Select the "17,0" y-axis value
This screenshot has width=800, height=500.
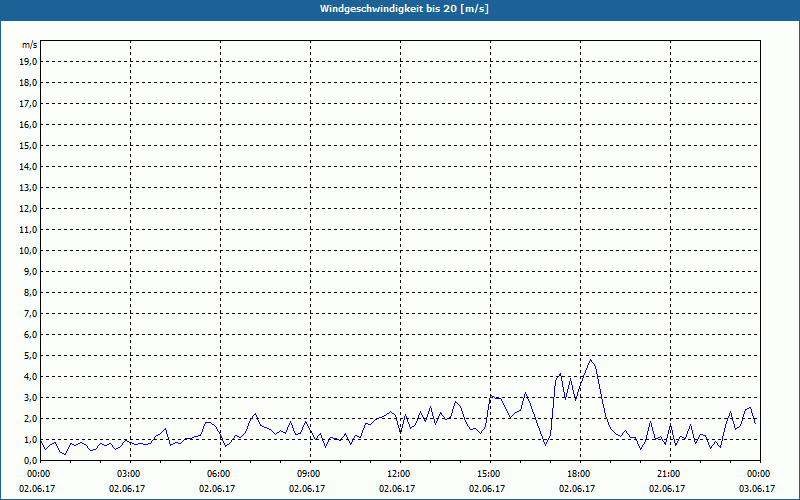[x=28, y=104]
